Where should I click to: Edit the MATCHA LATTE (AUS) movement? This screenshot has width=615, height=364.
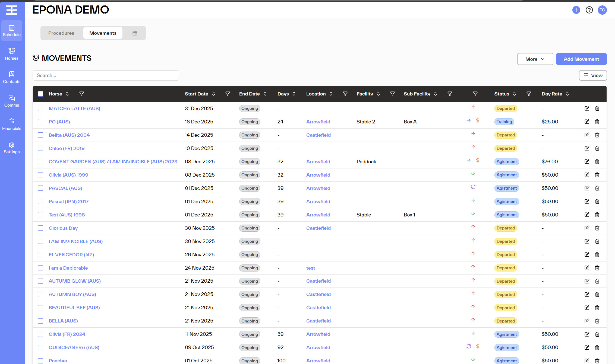pos(587,108)
